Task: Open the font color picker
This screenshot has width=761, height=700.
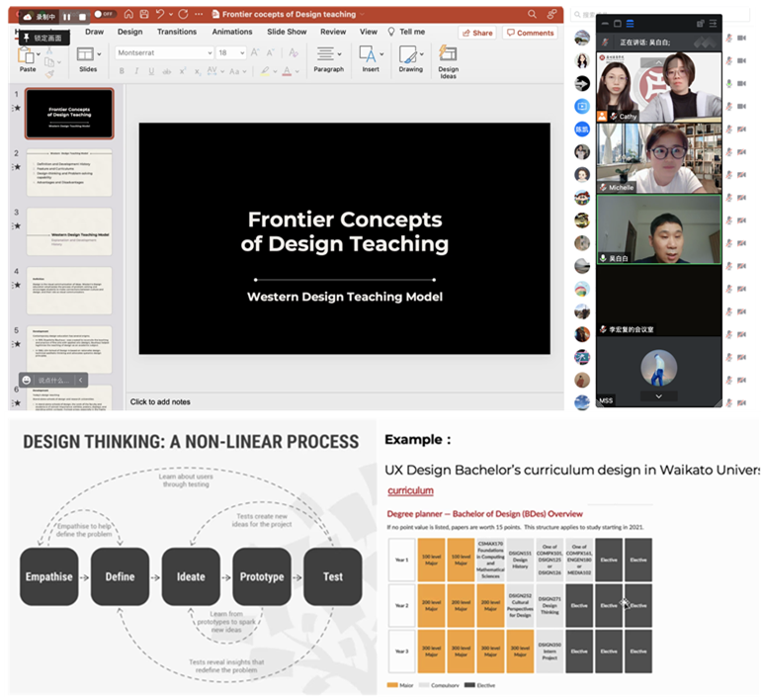Action: click(x=287, y=71)
